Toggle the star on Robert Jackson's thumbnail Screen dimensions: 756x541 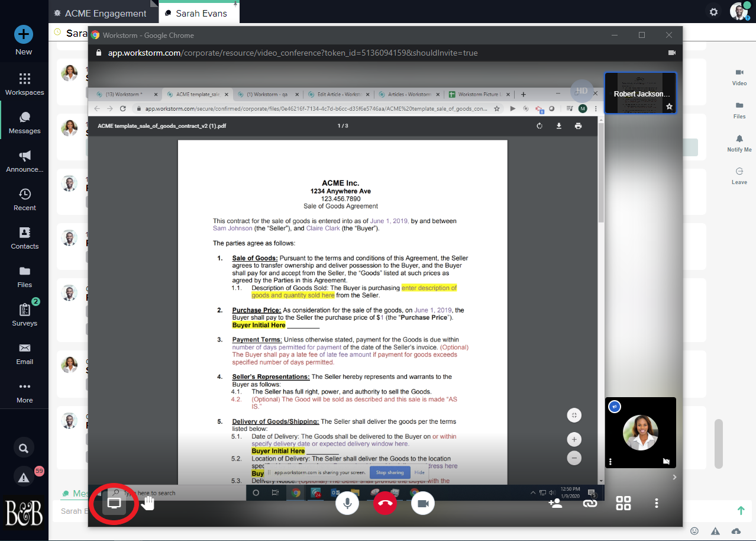669,107
